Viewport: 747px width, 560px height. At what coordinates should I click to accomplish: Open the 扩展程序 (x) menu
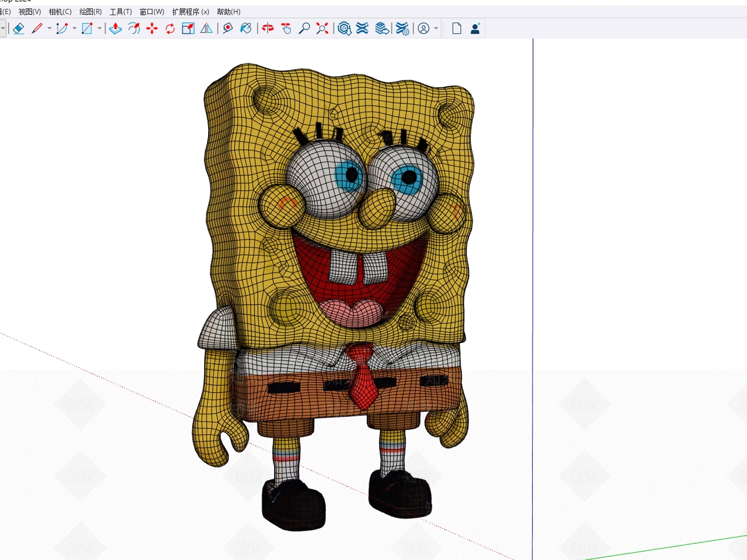click(190, 12)
